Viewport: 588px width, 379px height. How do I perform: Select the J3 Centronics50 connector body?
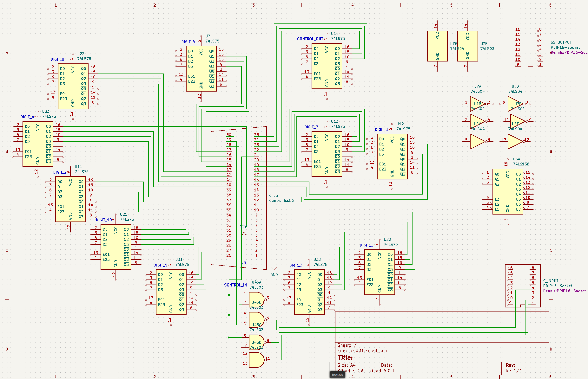tap(239, 198)
